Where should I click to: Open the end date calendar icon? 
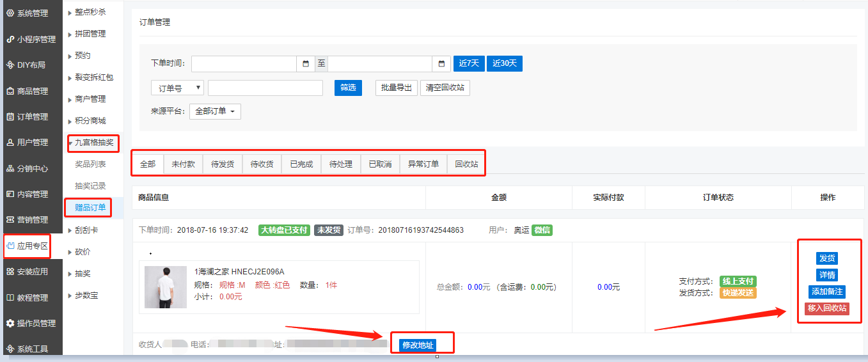pyautogui.click(x=441, y=64)
